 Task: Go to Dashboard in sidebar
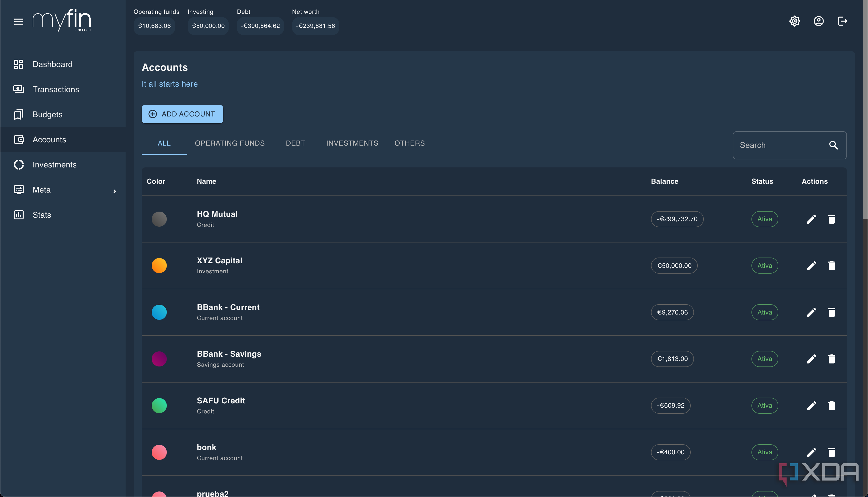[x=63, y=64]
